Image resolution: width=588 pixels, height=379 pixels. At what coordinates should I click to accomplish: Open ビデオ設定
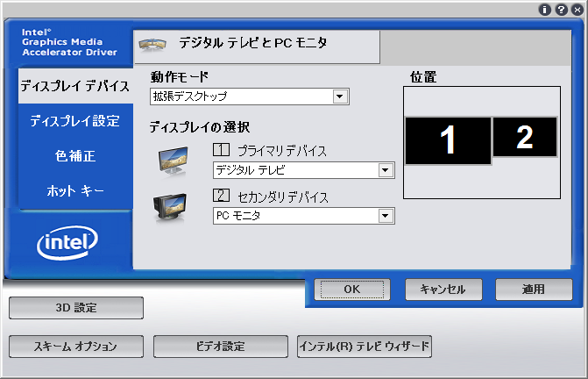[221, 347]
